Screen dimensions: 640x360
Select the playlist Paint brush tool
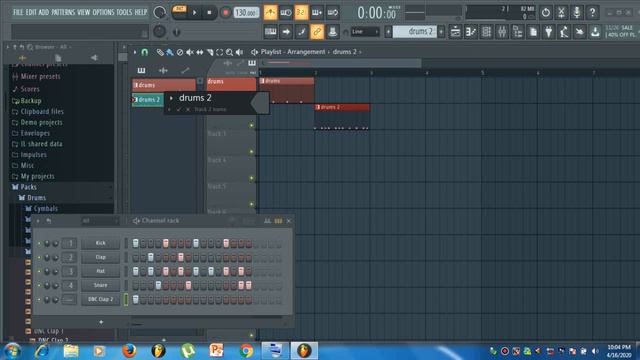click(169, 52)
